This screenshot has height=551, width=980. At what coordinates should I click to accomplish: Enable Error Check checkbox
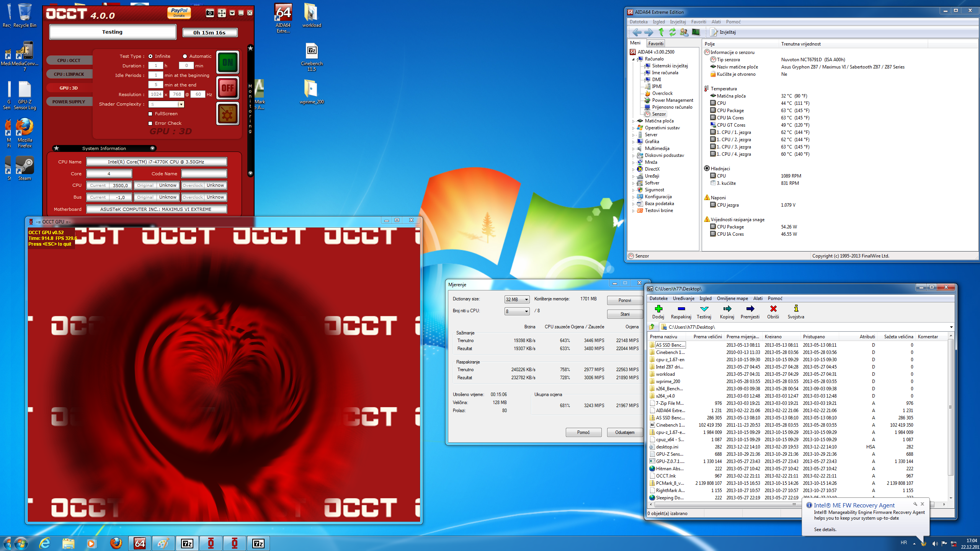[150, 123]
